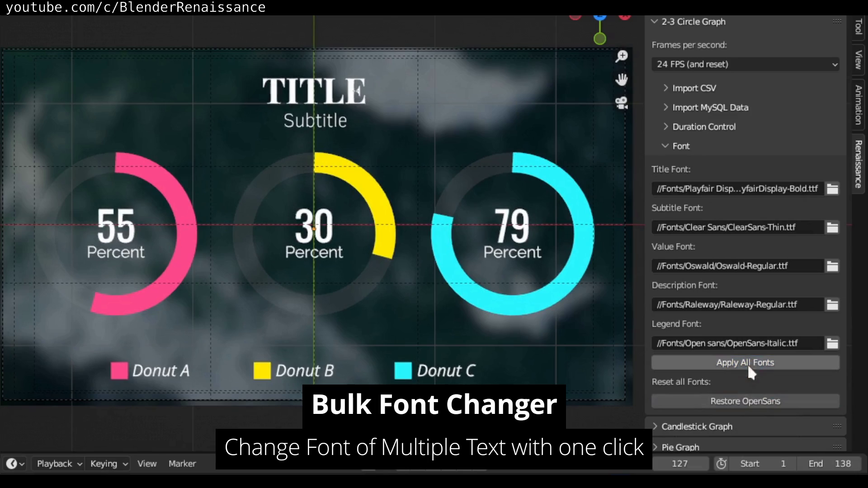Open folder browser for Description Font

(832, 305)
